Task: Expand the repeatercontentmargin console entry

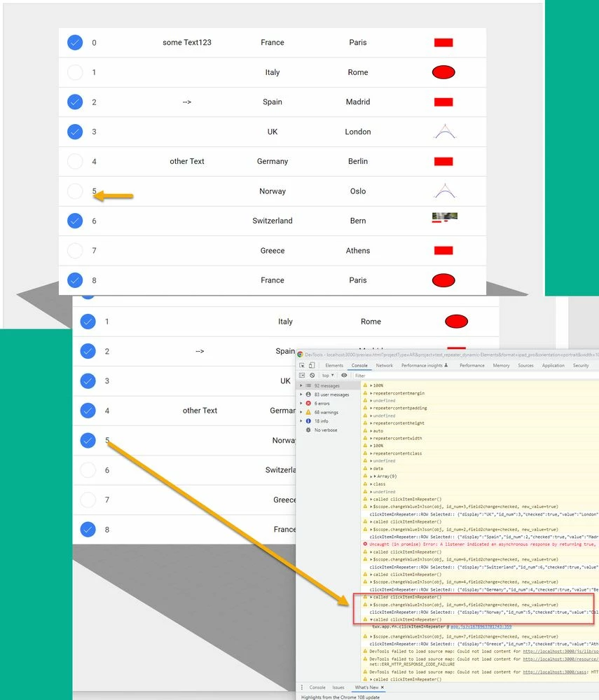Action: coord(371,393)
